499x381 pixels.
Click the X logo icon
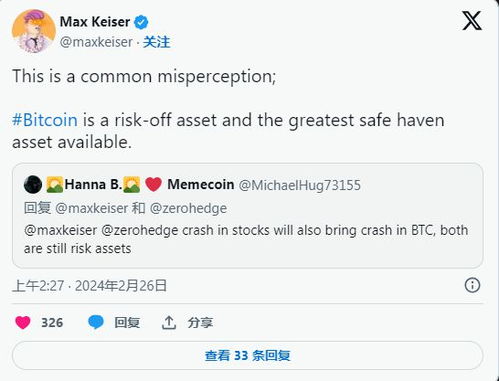(x=472, y=21)
